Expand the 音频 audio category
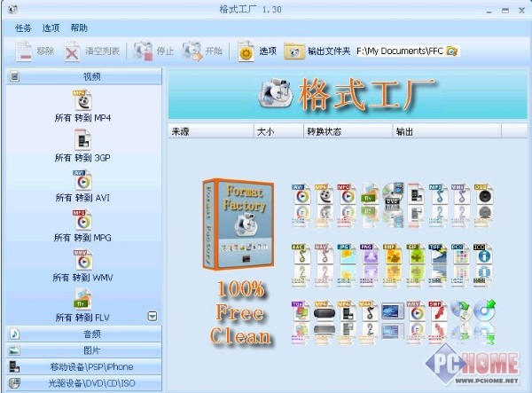Viewport: 532px width, 393px height. click(x=84, y=334)
